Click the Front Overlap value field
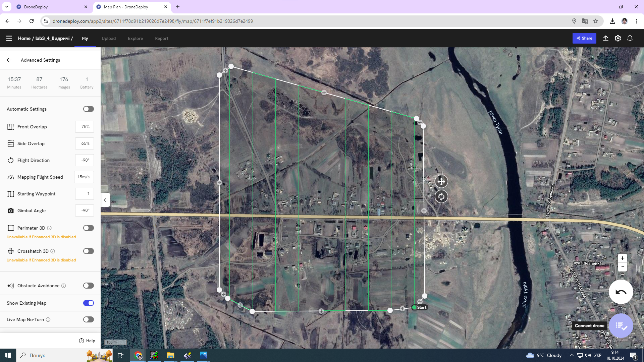Image resolution: width=644 pixels, height=362 pixels. point(85,127)
